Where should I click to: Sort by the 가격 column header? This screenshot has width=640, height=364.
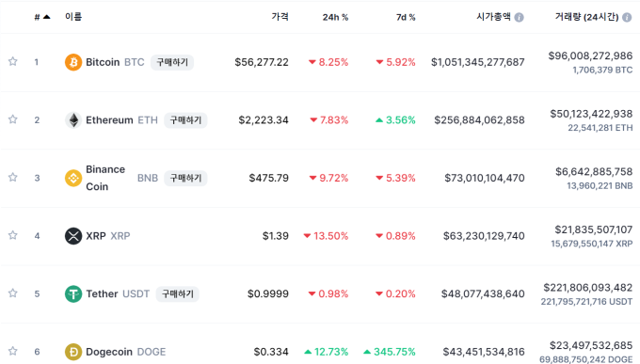click(280, 17)
